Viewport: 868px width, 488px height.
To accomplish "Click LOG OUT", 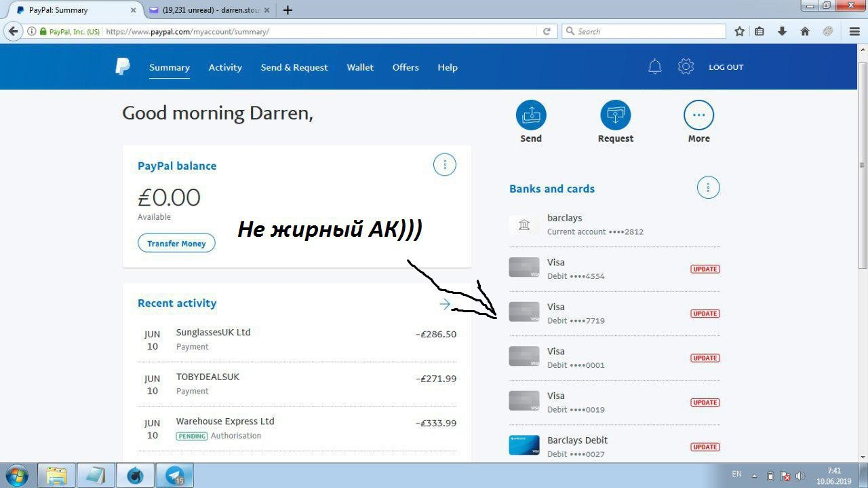I will (x=726, y=67).
